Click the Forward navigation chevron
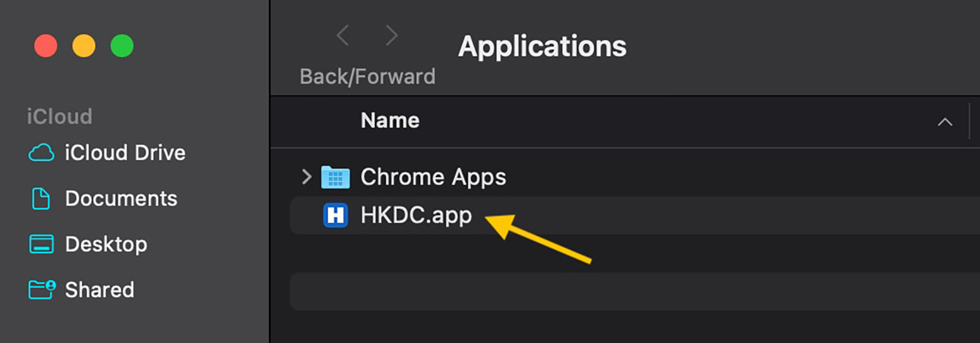Screen dimensions: 980x343 click(392, 36)
